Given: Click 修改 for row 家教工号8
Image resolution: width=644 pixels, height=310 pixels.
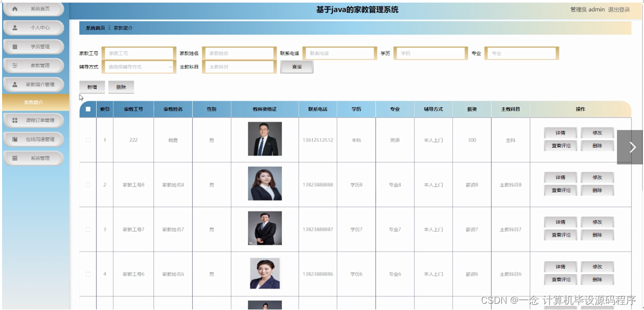Looking at the screenshot, I should pyautogui.click(x=597, y=178).
